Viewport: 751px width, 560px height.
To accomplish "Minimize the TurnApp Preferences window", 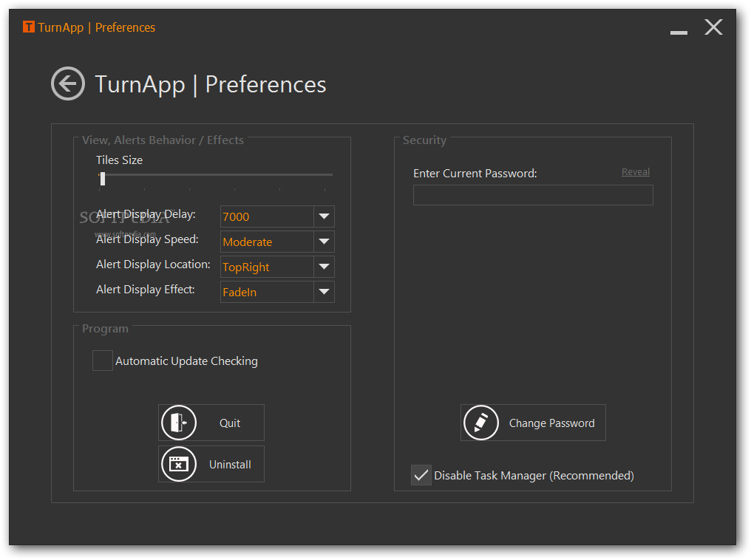I will (679, 32).
